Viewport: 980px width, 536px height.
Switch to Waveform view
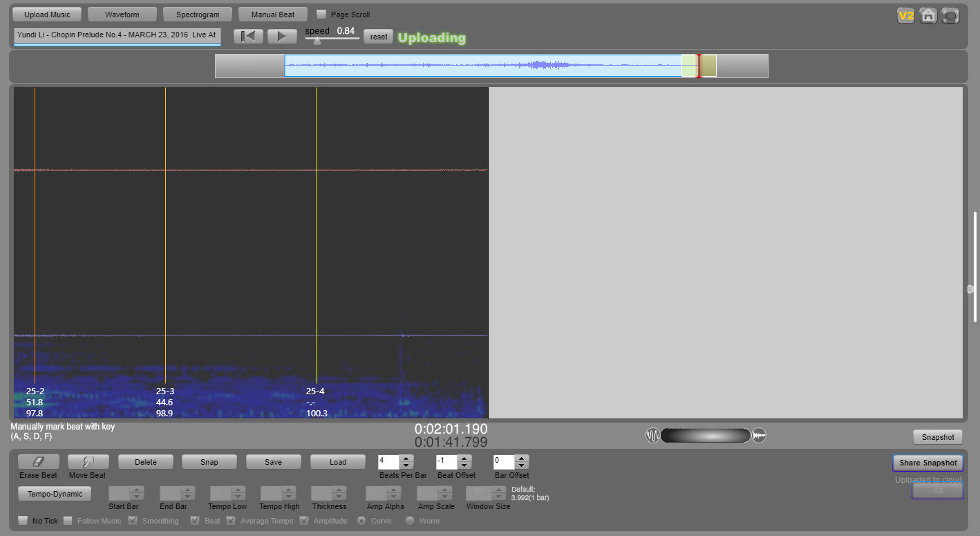coord(122,15)
